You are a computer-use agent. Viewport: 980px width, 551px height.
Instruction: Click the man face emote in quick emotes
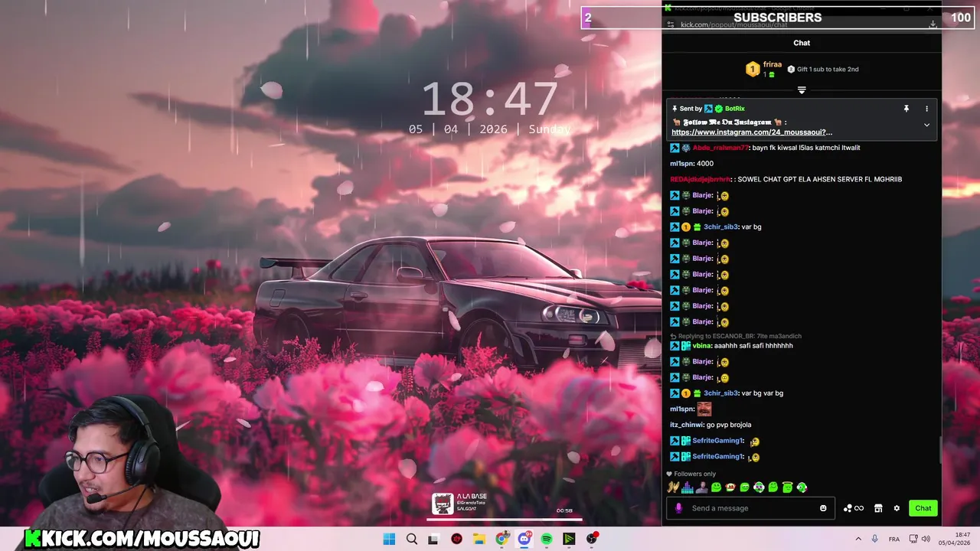pos(702,487)
